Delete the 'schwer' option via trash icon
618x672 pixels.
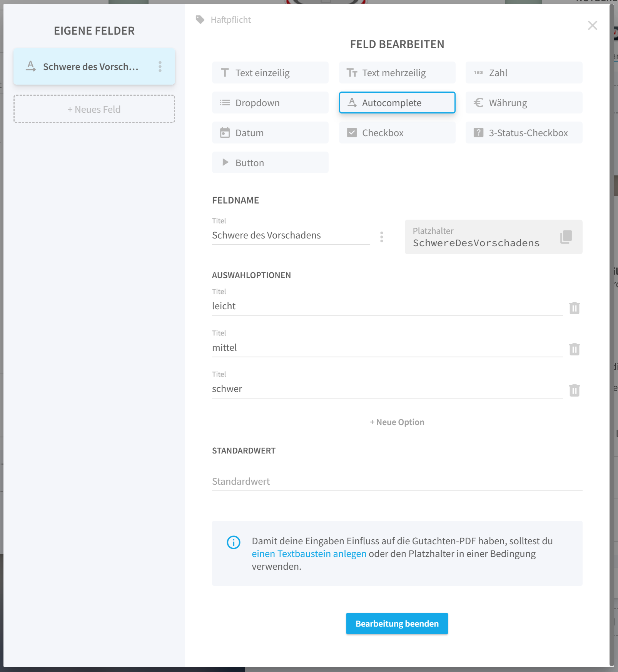click(574, 390)
